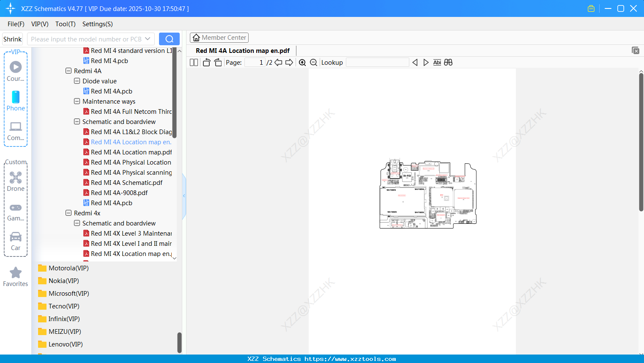The width and height of the screenshot is (644, 363).
Task: Enable two-page view mode
Action: tap(194, 62)
